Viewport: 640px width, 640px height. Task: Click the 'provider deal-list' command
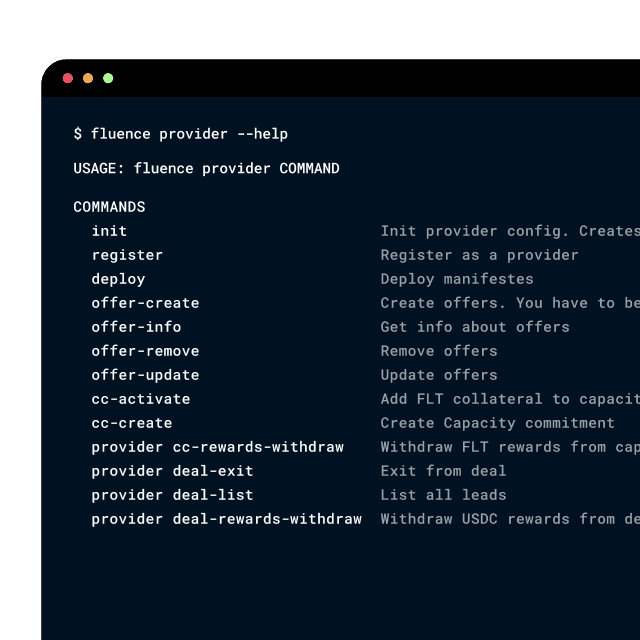[x=172, y=495]
